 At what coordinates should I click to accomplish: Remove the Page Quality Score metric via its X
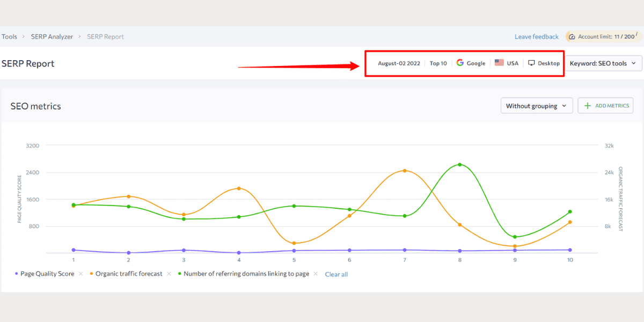(80, 274)
